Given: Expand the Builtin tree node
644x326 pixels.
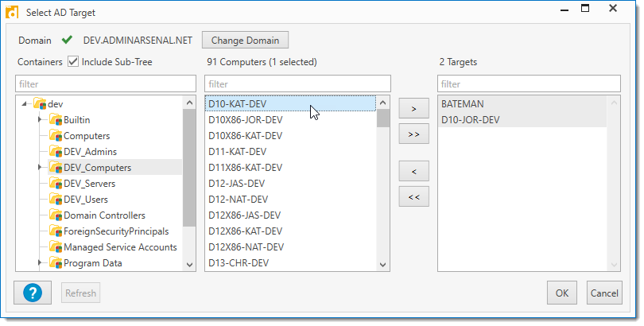Looking at the screenshot, I should pos(40,120).
